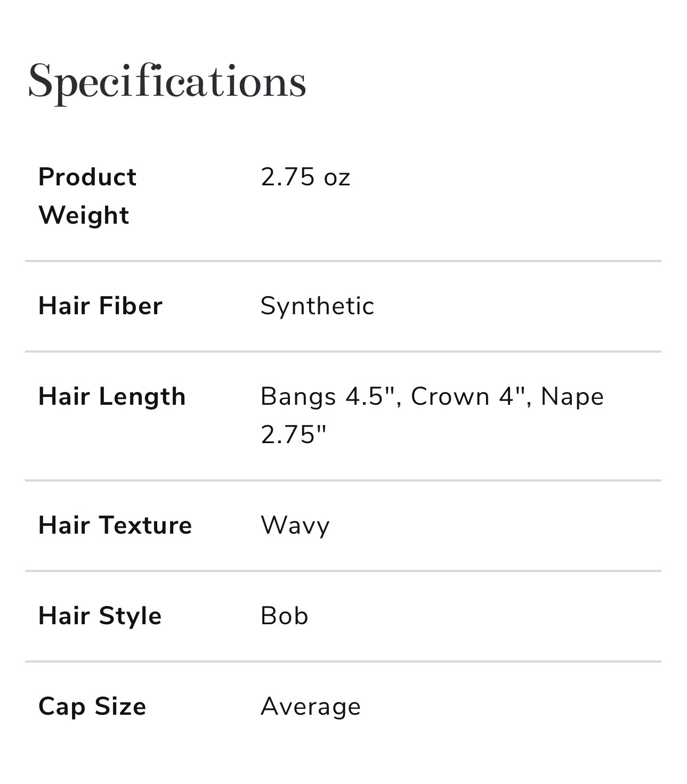Click the 2.75 oz weight value
687x784 pixels.
(x=305, y=177)
